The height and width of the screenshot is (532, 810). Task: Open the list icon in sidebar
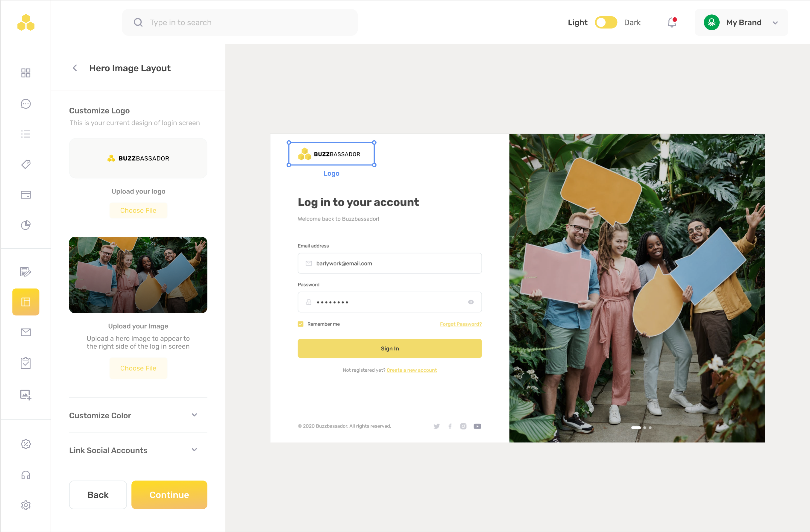click(26, 134)
